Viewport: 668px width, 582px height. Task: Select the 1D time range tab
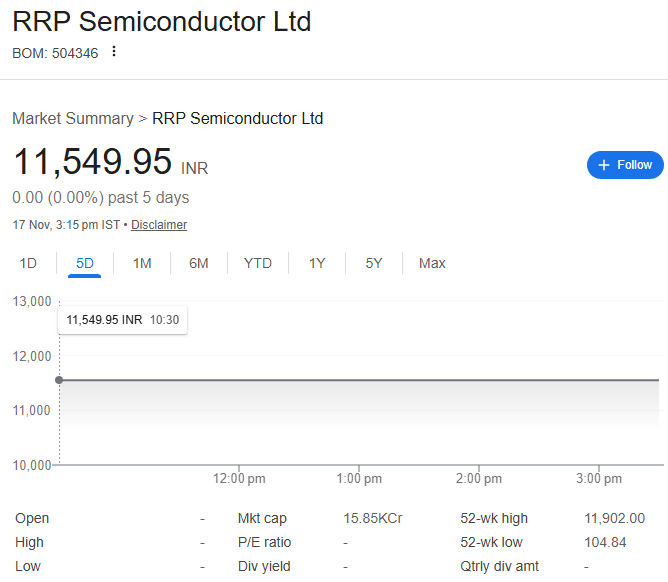tap(28, 263)
